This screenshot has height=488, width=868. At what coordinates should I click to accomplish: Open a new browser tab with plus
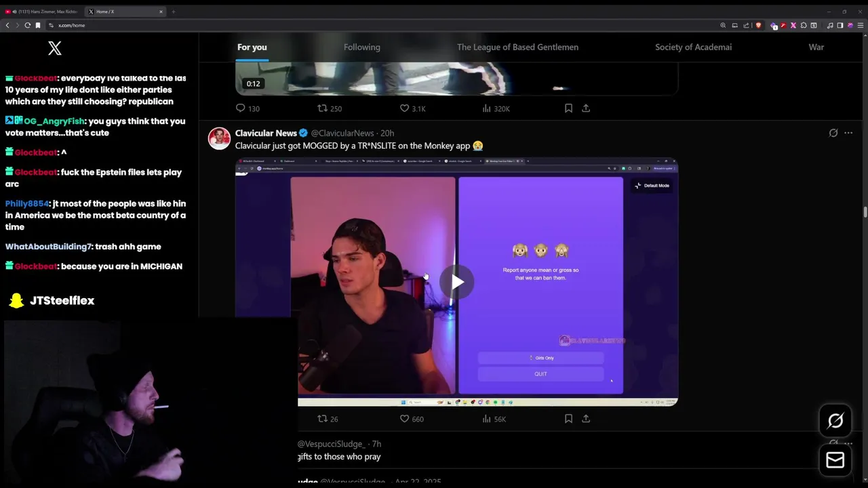(x=173, y=12)
